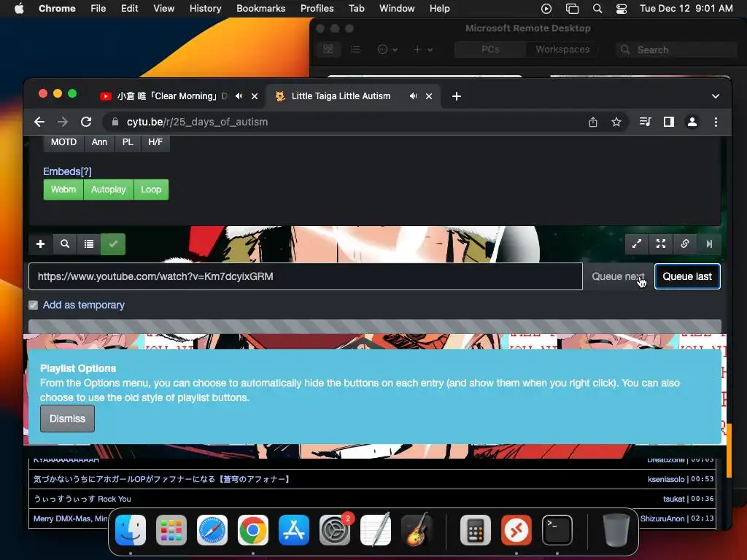Open Spotlight search in menu bar
Viewport: 747px width, 560px height.
tap(597, 9)
